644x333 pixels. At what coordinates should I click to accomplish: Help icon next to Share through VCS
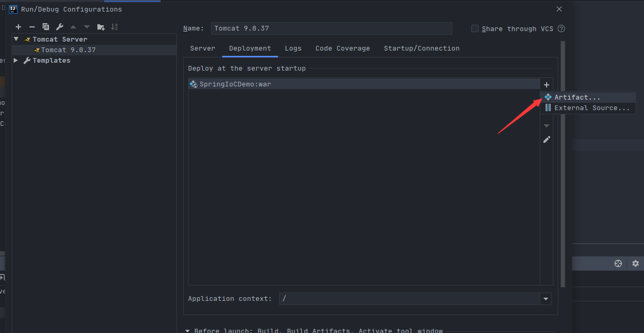[x=561, y=28]
